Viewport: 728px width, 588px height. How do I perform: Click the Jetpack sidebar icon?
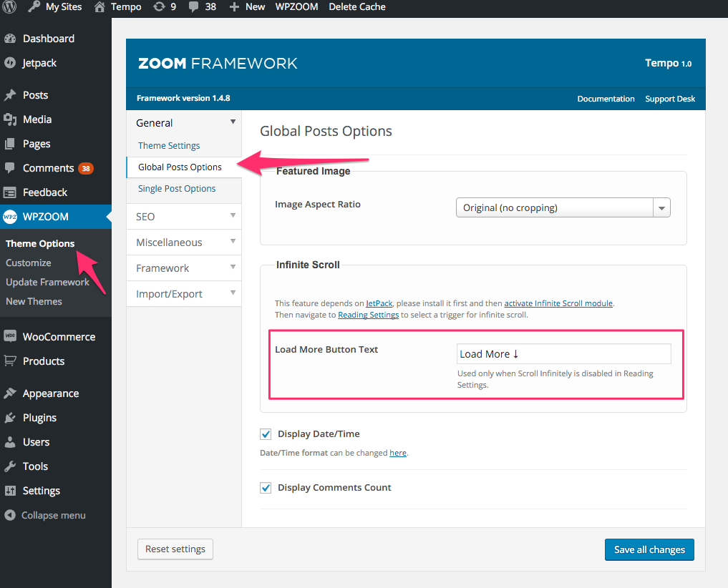(x=10, y=63)
